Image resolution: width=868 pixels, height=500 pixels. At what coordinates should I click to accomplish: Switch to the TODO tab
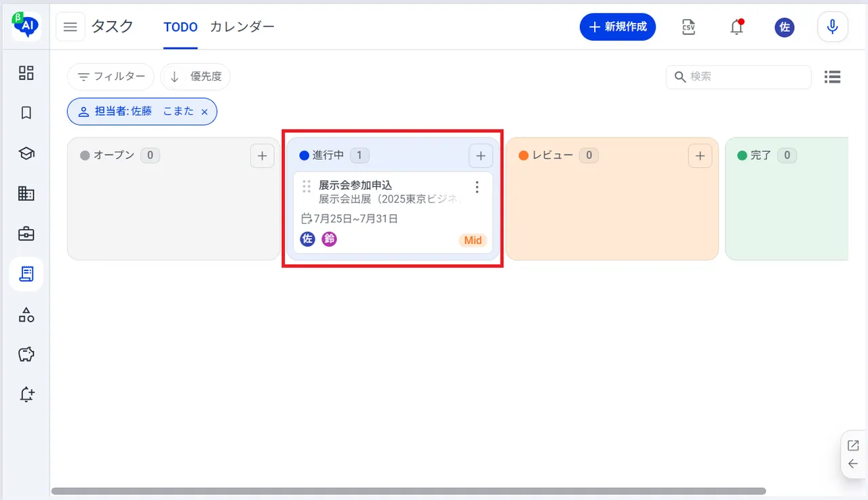[180, 27]
